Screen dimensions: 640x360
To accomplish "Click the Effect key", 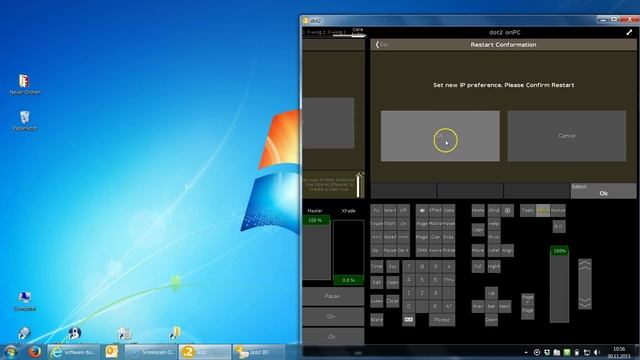I will tap(435, 211).
